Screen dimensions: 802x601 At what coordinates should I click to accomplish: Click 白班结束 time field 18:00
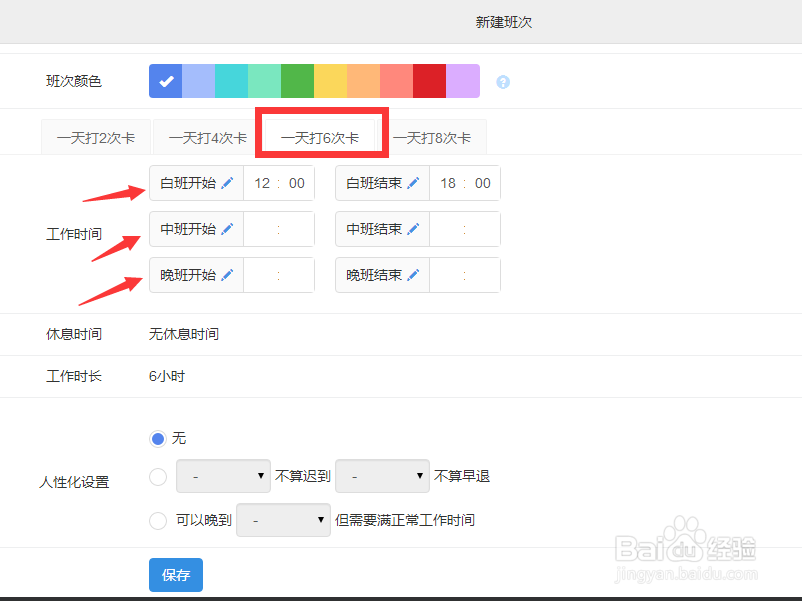[465, 183]
